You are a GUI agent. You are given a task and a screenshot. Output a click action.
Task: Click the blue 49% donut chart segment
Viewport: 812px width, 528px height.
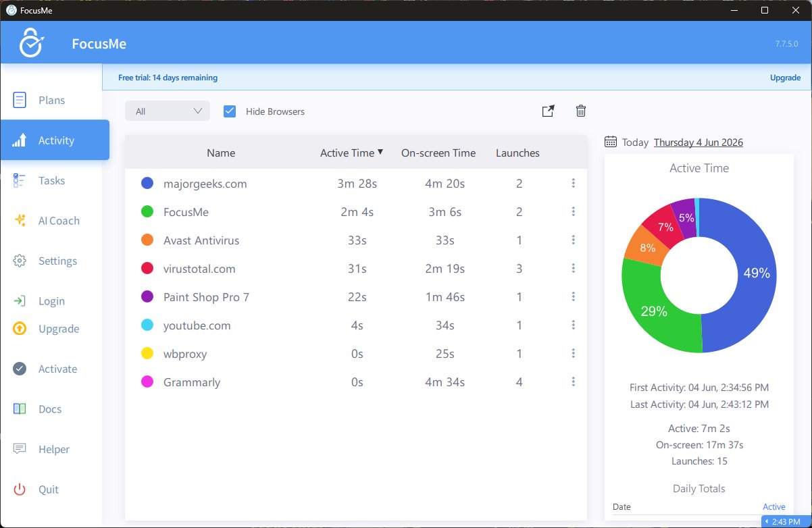click(x=750, y=273)
